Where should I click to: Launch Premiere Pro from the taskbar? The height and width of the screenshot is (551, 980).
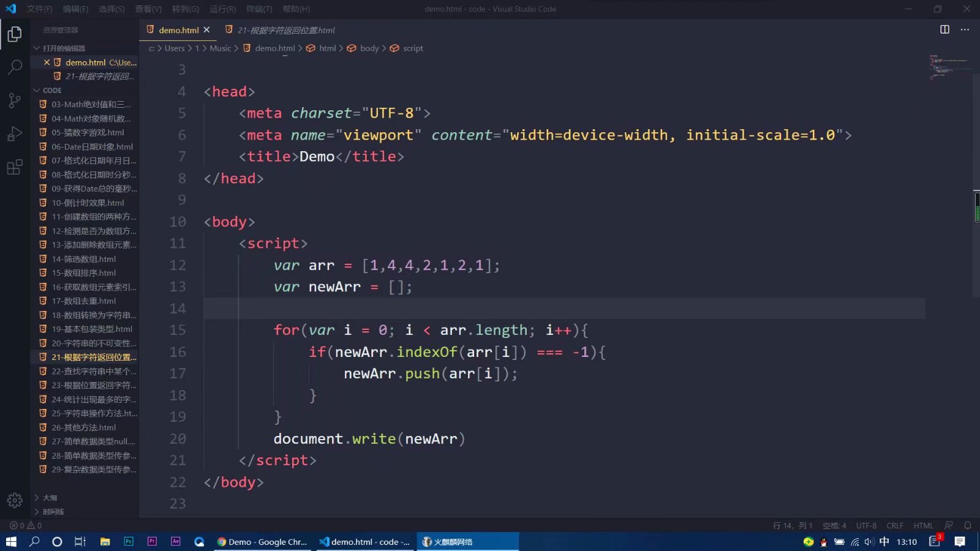[152, 541]
